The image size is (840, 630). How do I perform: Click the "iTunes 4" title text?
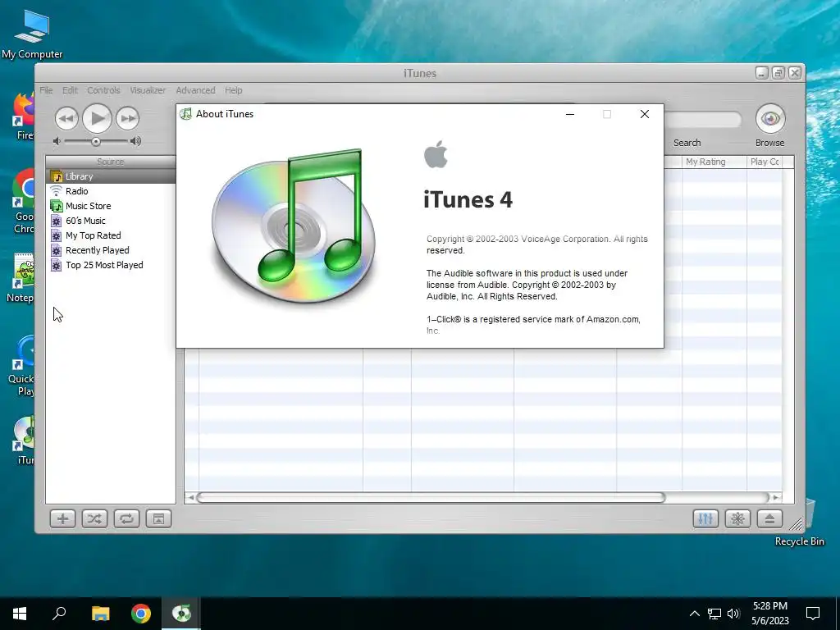tap(468, 200)
